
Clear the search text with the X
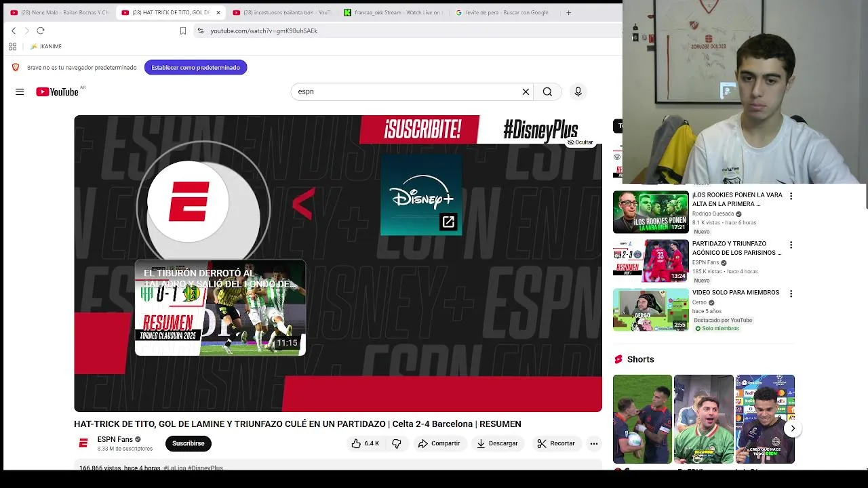tap(526, 91)
